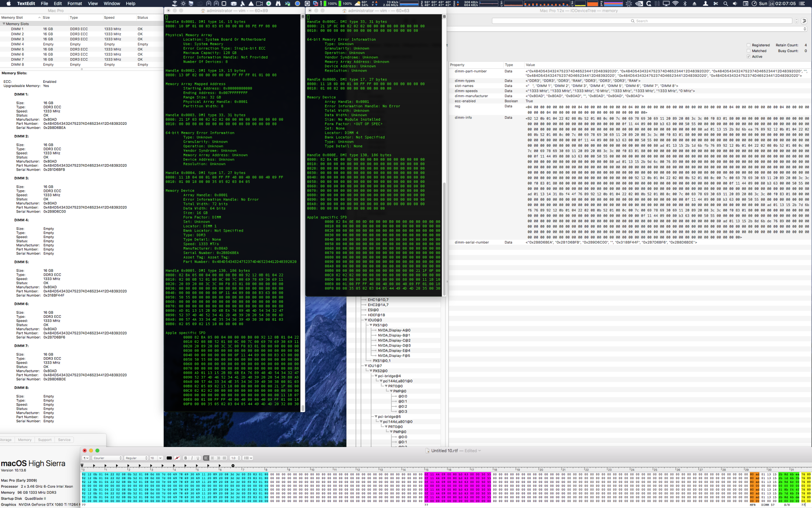This screenshot has height=508, width=812.
Task: Click the Support button
Action: click(x=45, y=440)
